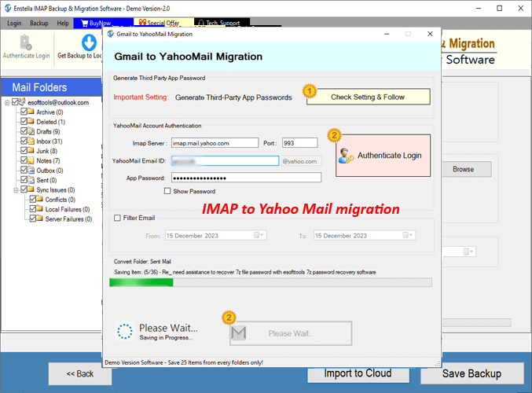The height and width of the screenshot is (393, 532).
Task: Click the Sync Issues folder icon
Action: (x=31, y=189)
